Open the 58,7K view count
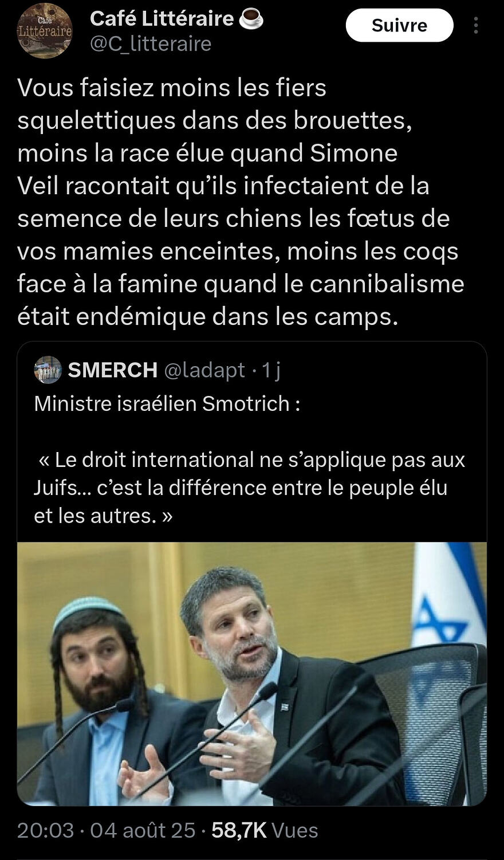The image size is (504, 860). 239,830
